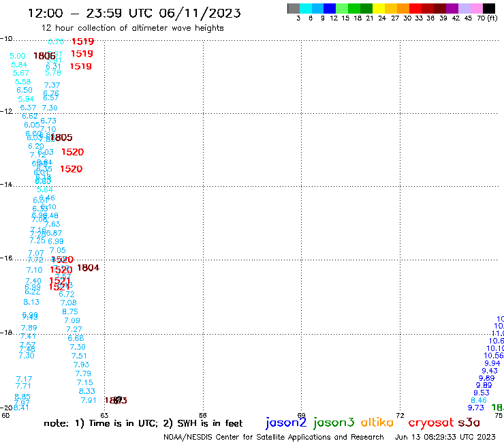Click the blue 9.43 jason2 value
Viewport: 504px width, 443px height.
(490, 371)
